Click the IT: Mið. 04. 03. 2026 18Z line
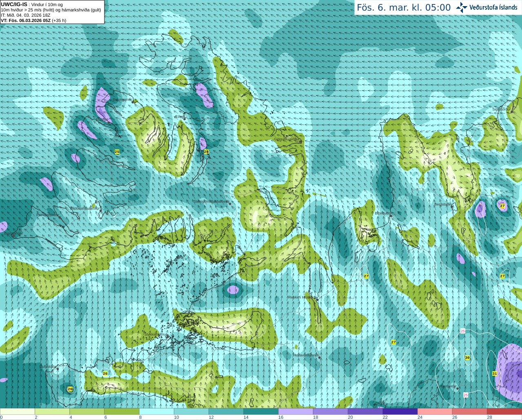 (x=26, y=15)
